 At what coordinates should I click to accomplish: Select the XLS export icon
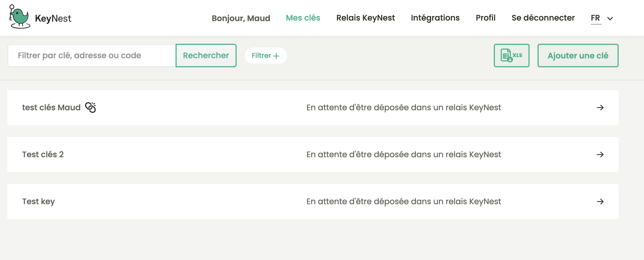(511, 55)
